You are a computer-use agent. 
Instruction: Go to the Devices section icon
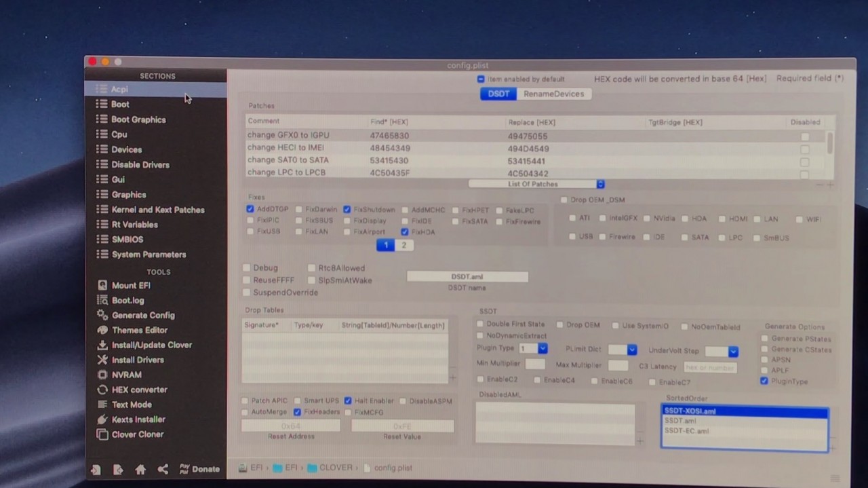tap(102, 149)
